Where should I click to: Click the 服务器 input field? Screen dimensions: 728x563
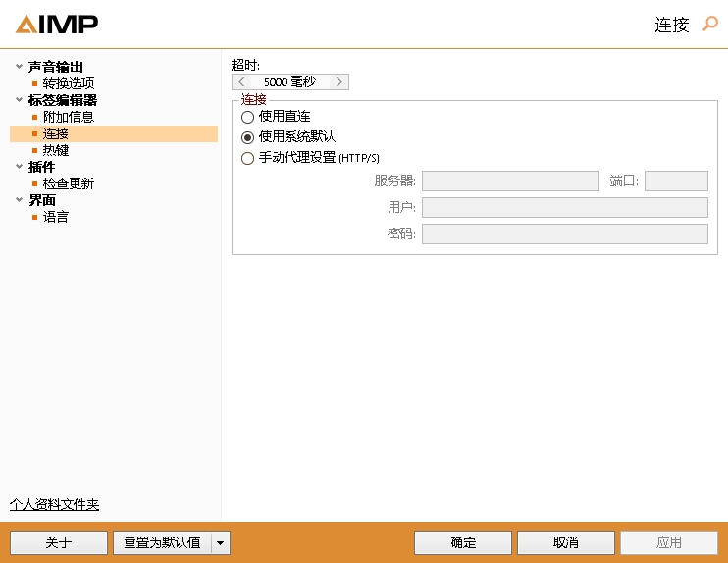click(x=510, y=181)
